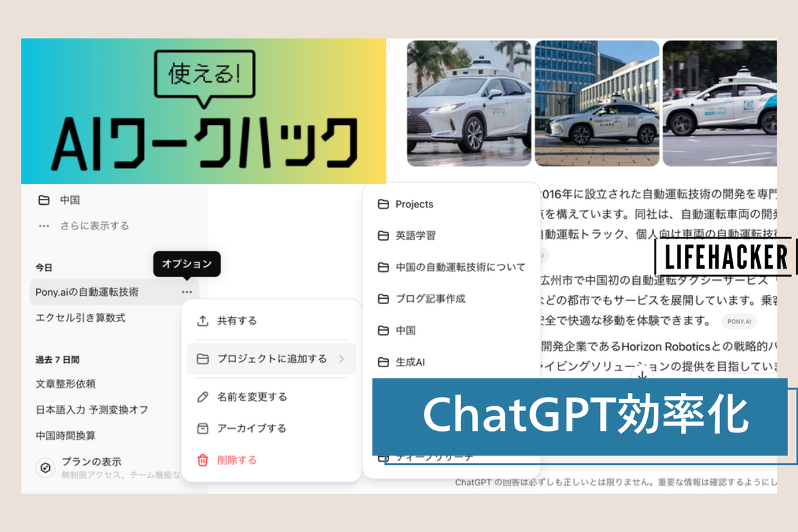Click the scroll-down arrow button in chat
This screenshot has height=532, width=798.
(x=642, y=376)
